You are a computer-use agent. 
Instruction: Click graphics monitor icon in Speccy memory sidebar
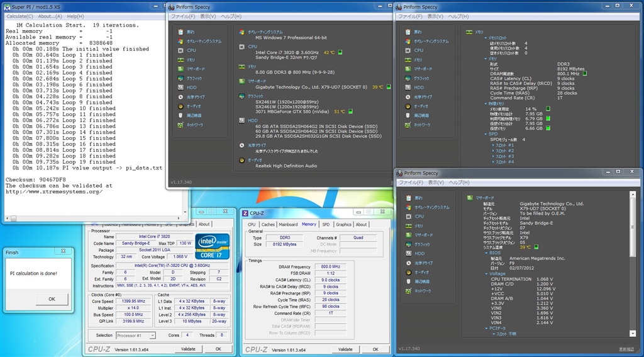(x=406, y=78)
